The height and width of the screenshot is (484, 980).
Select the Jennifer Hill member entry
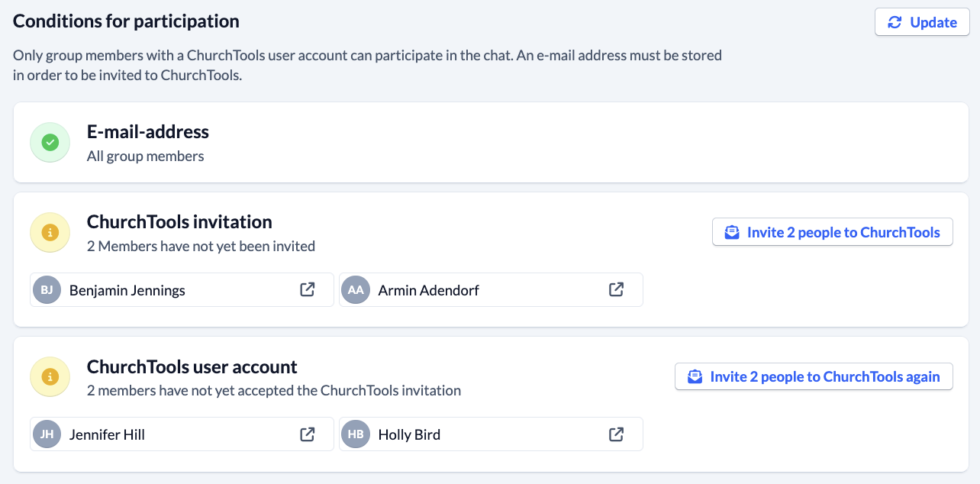point(182,434)
